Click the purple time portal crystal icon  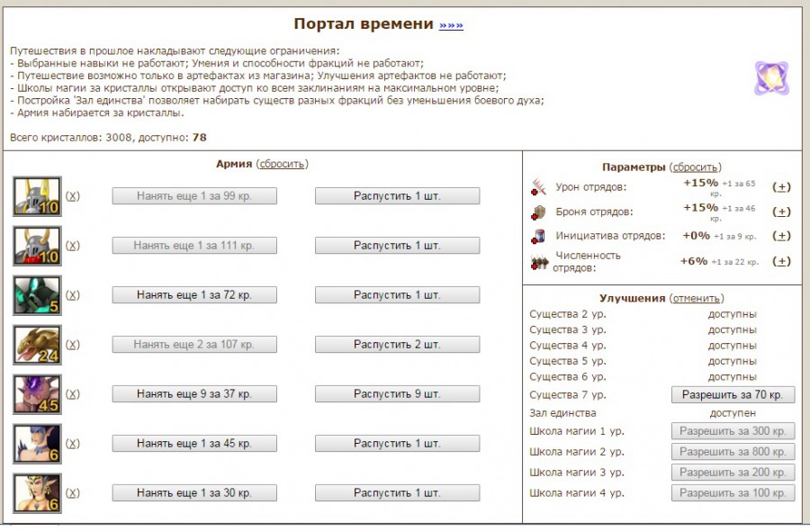[x=771, y=78]
